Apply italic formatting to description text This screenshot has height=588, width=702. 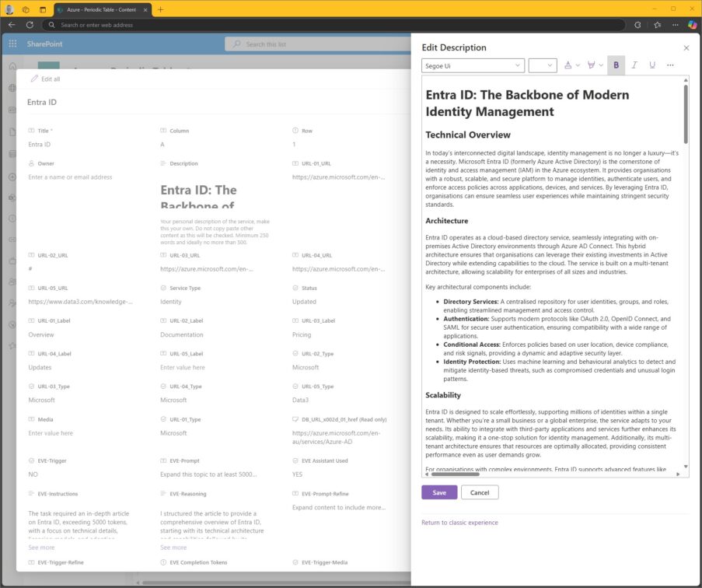point(634,65)
